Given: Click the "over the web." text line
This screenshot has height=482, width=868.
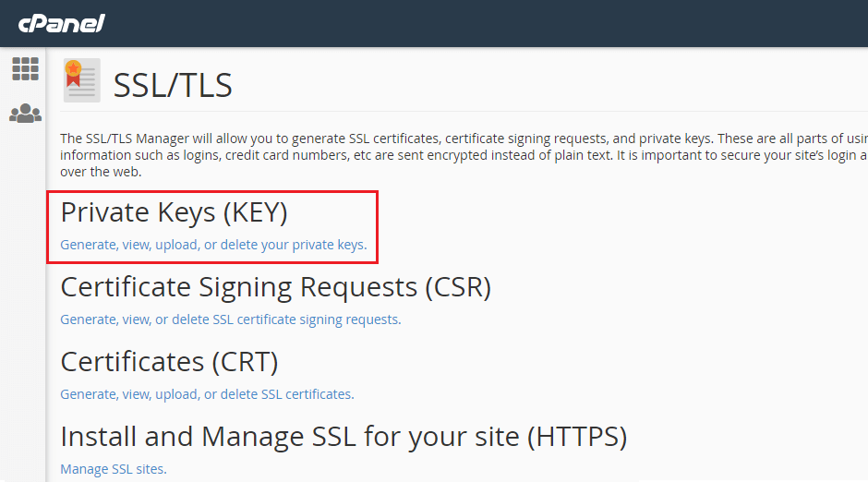Looking at the screenshot, I should [101, 172].
